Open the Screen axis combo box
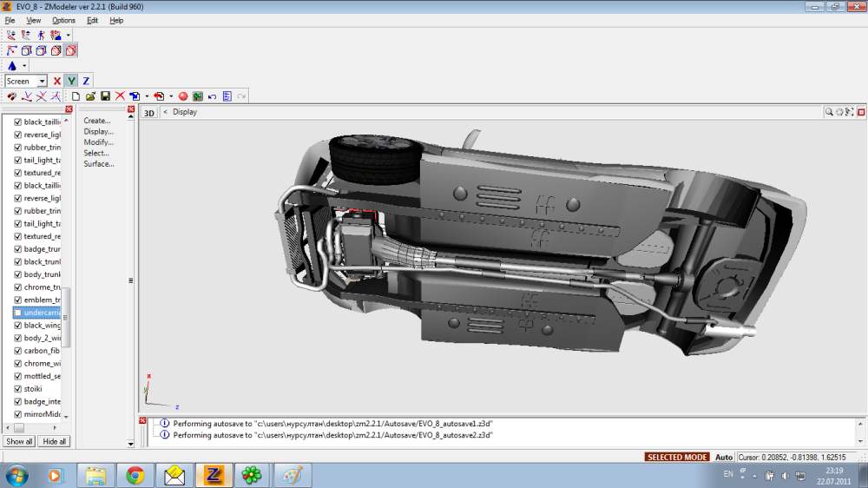The image size is (868, 488). tap(26, 81)
